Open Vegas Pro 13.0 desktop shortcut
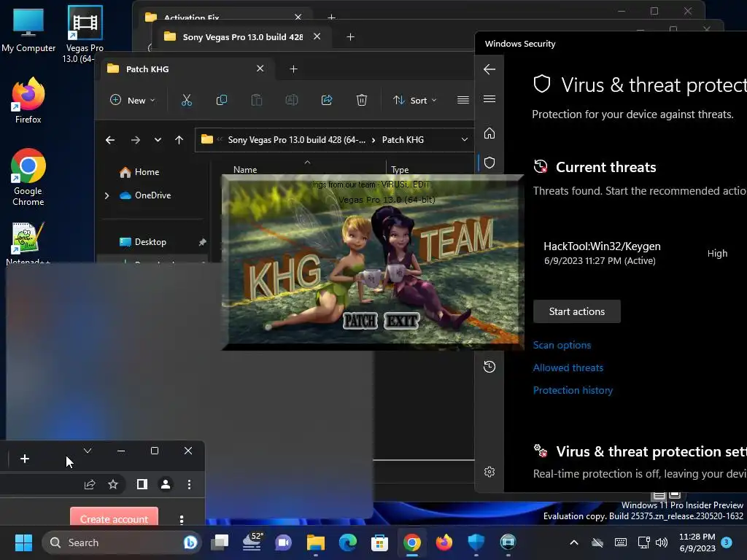 pos(85,34)
